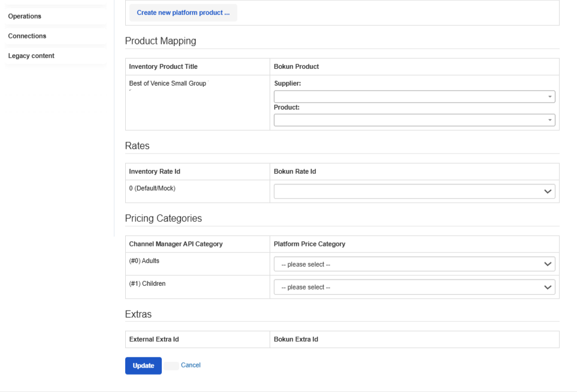Click the 0 (Default/Mock) rate cell
The width and height of the screenshot is (577, 392).
coord(198,191)
